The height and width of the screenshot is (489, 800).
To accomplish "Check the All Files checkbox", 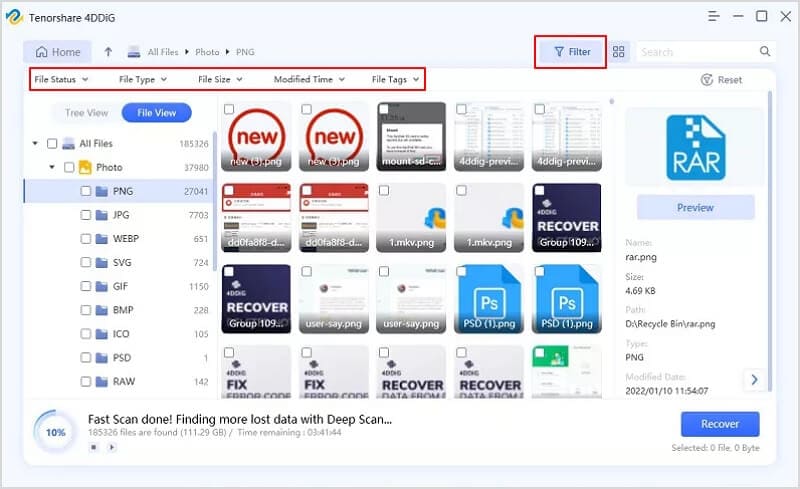I will (x=52, y=143).
